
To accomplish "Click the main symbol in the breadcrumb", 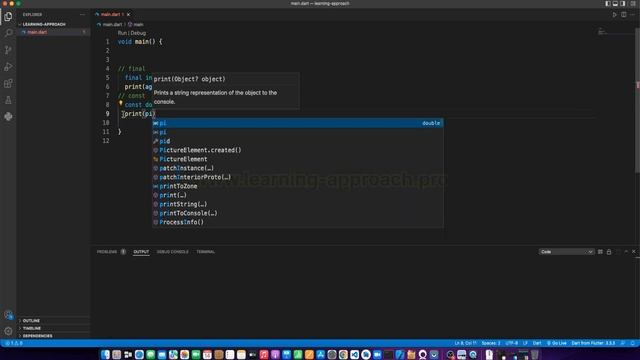I will point(138,24).
